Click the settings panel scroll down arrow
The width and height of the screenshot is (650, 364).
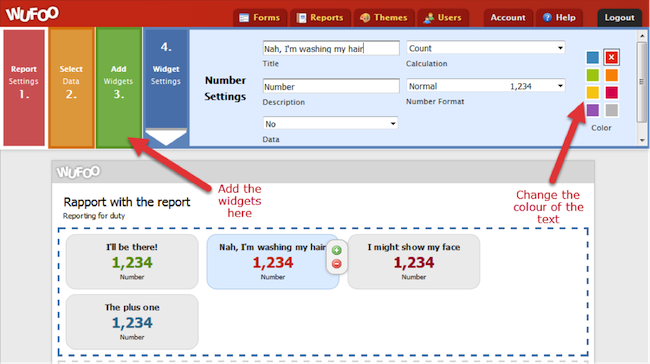click(642, 140)
